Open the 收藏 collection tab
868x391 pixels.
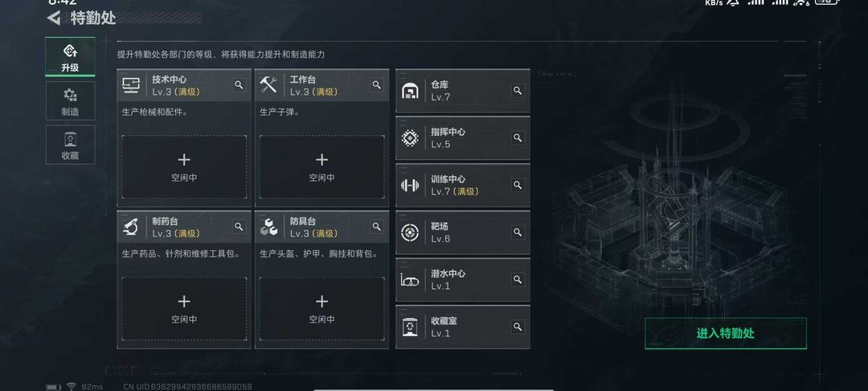coord(70,145)
